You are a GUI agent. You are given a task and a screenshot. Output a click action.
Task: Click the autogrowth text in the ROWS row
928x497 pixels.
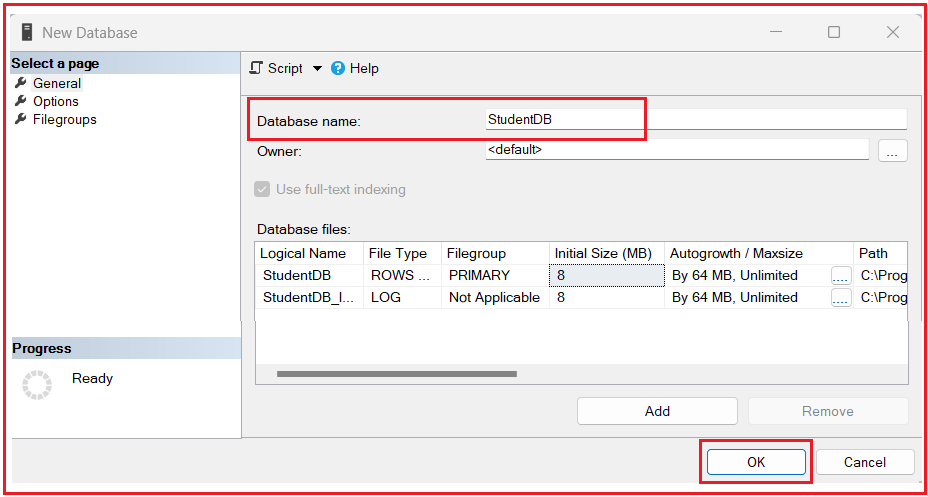coord(734,276)
